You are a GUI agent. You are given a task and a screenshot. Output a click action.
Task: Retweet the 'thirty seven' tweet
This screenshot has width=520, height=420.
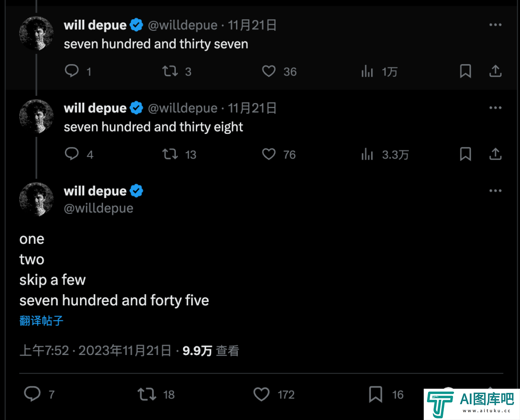170,71
